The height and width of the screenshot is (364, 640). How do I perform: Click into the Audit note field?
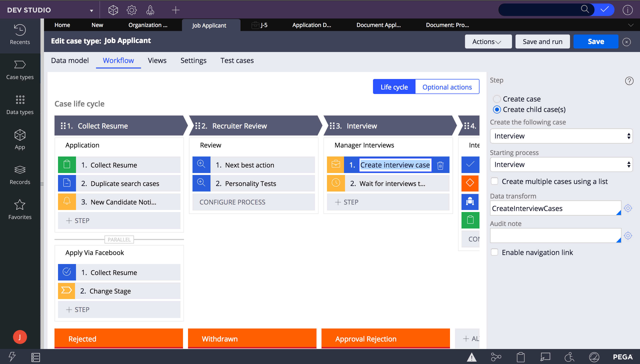point(555,235)
